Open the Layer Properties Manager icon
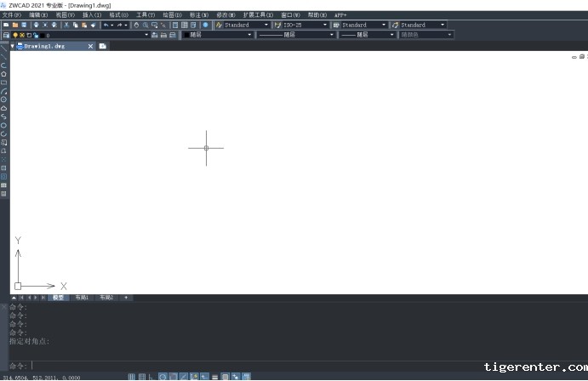Viewport: 588px width, 381px height. 6,35
